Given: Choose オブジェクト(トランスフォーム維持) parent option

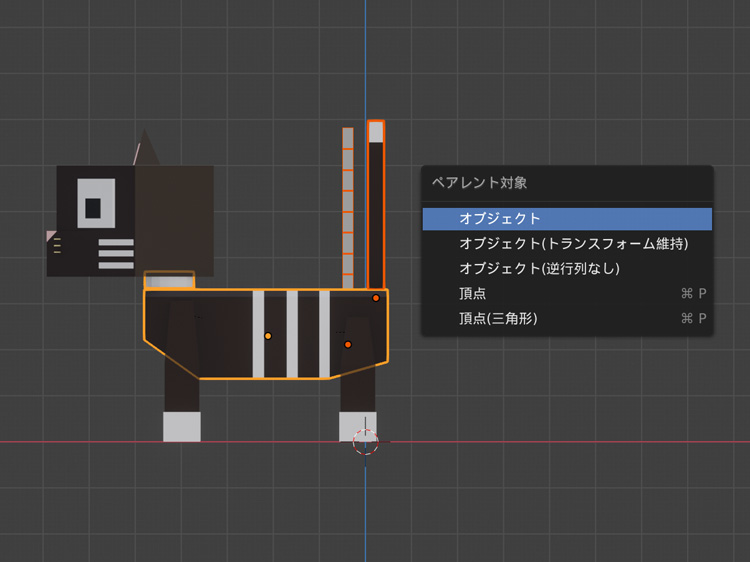Looking at the screenshot, I should point(573,244).
